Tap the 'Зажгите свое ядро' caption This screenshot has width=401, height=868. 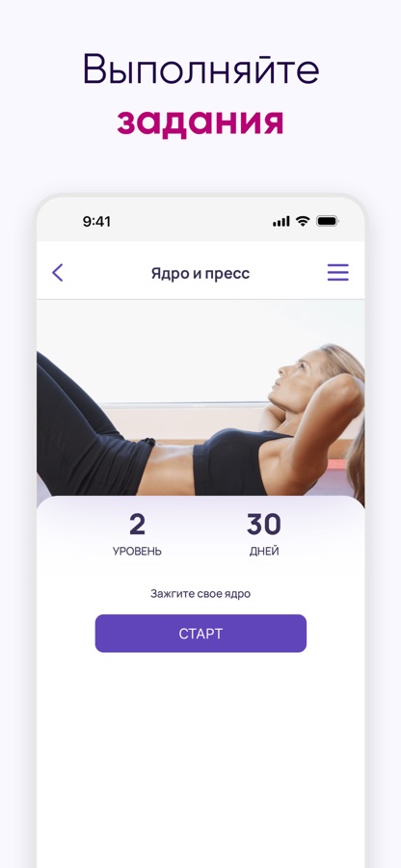click(200, 594)
